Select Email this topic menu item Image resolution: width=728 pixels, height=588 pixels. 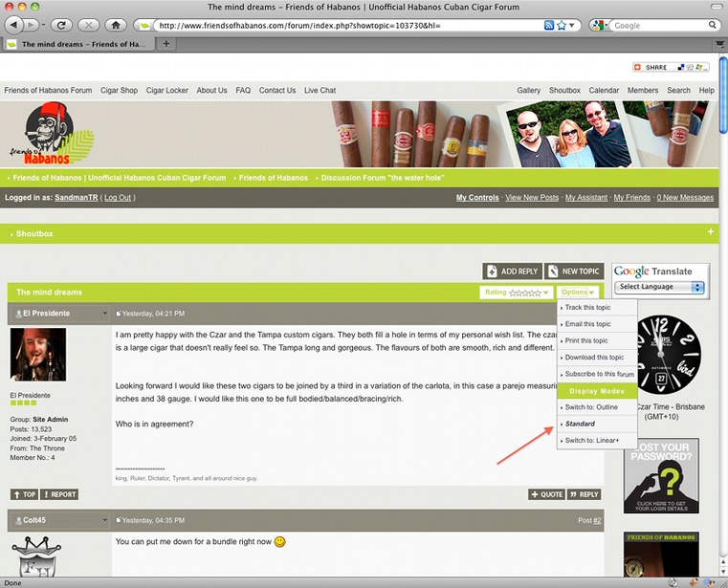pyautogui.click(x=597, y=324)
